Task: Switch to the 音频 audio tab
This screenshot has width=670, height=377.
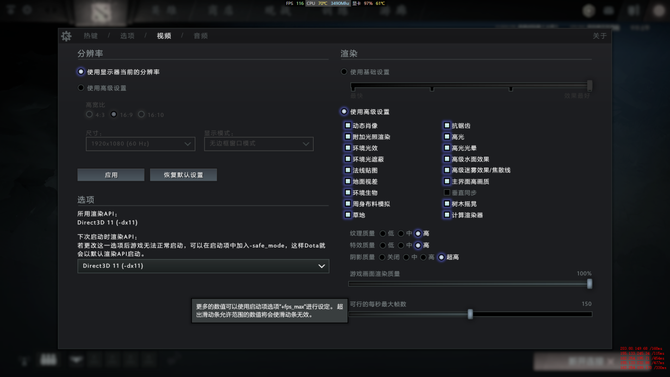Action: (200, 36)
